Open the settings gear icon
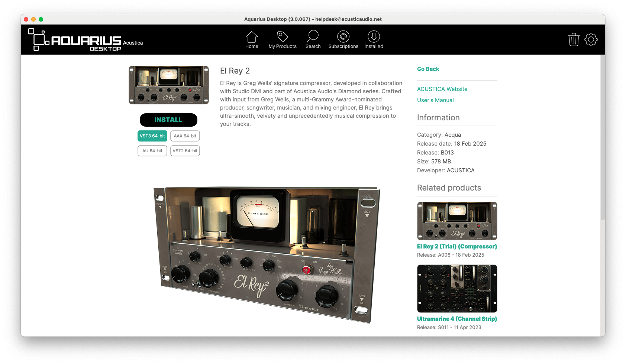The width and height of the screenshot is (626, 364). (x=591, y=39)
